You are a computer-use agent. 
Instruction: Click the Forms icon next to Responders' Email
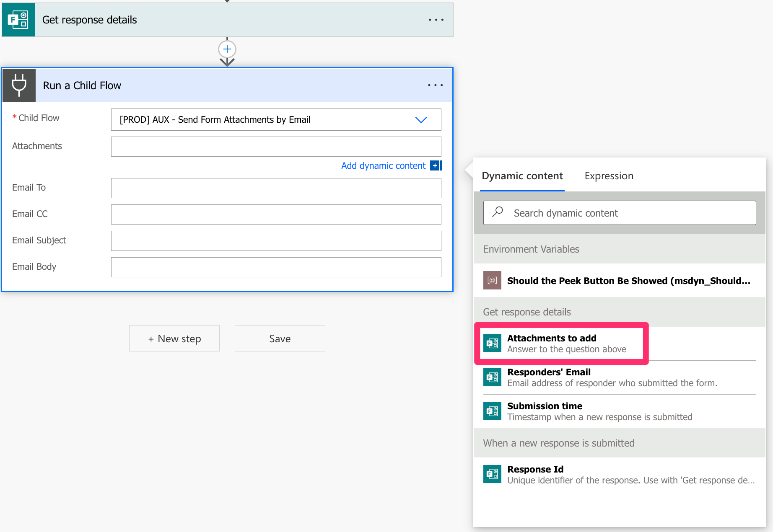point(492,377)
